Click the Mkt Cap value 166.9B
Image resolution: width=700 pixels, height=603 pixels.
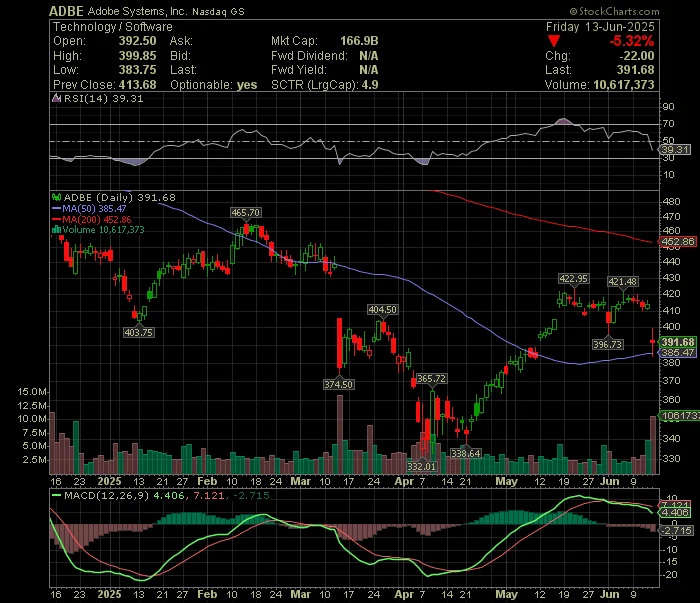359,41
